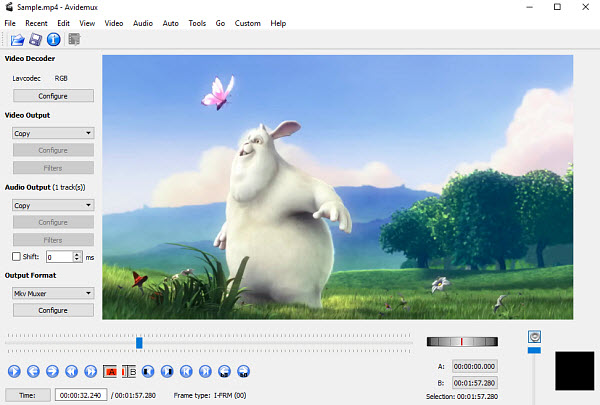The height and width of the screenshot is (405, 600).
Task: Click the 'Lavcodec' decoder label
Action: point(26,78)
